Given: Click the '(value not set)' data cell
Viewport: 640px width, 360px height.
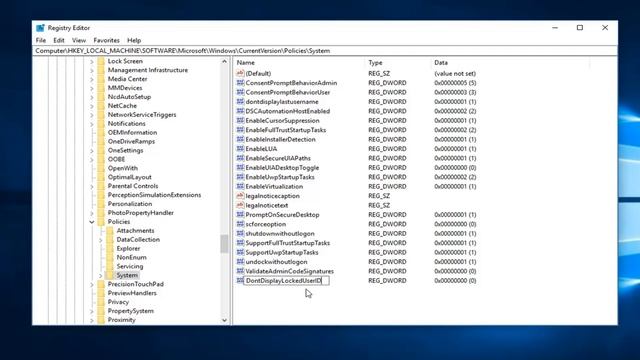Looking at the screenshot, I should (x=455, y=73).
